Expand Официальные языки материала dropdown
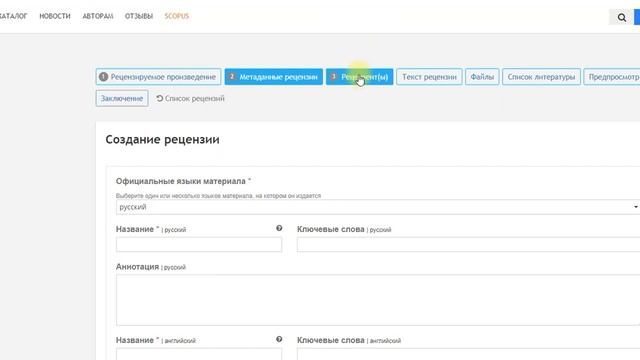Screen dimensions: 640x360 point(378,207)
